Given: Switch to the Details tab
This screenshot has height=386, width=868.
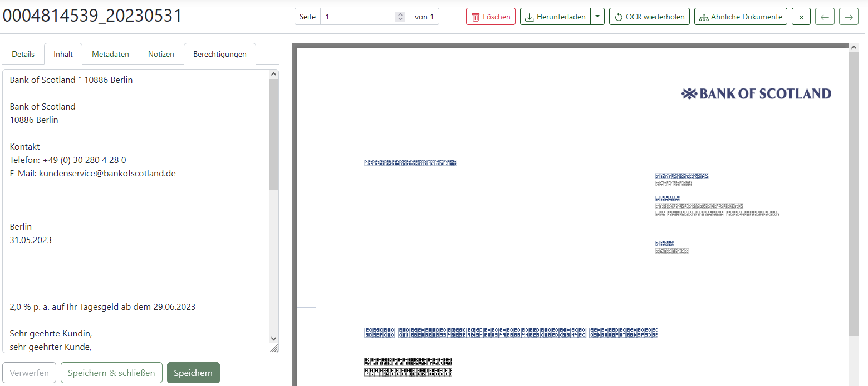Looking at the screenshot, I should 23,53.
